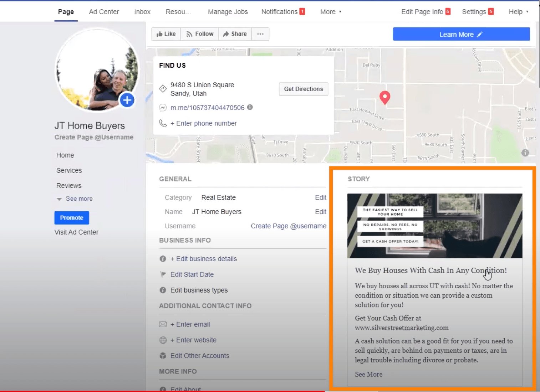540x392 pixels.
Task: Edit the Category Real Estate field
Action: (321, 197)
